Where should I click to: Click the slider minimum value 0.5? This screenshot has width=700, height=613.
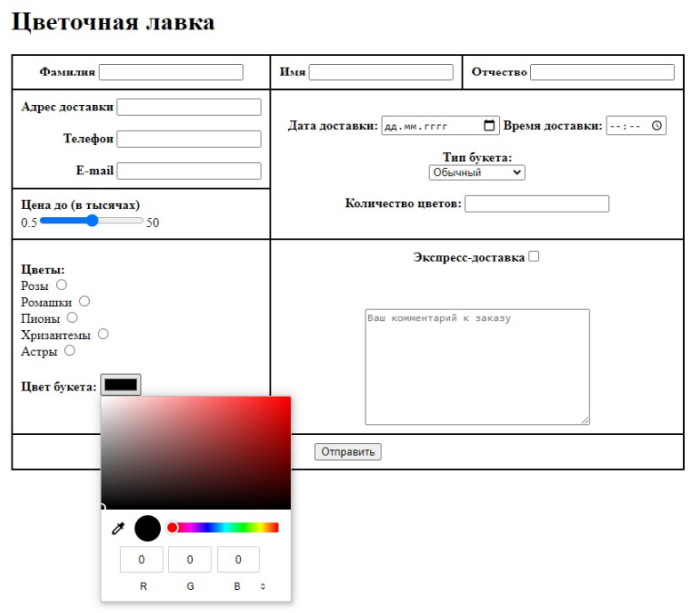[29, 222]
